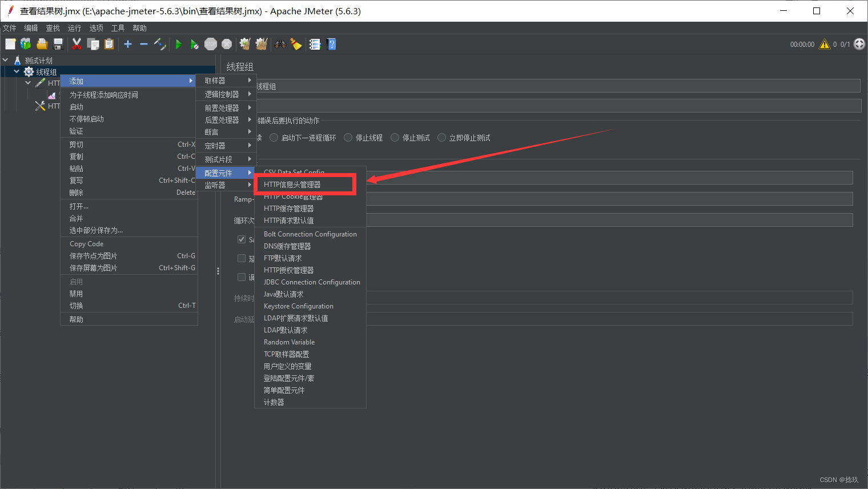Click the Stop test toolbar icon

click(x=211, y=44)
